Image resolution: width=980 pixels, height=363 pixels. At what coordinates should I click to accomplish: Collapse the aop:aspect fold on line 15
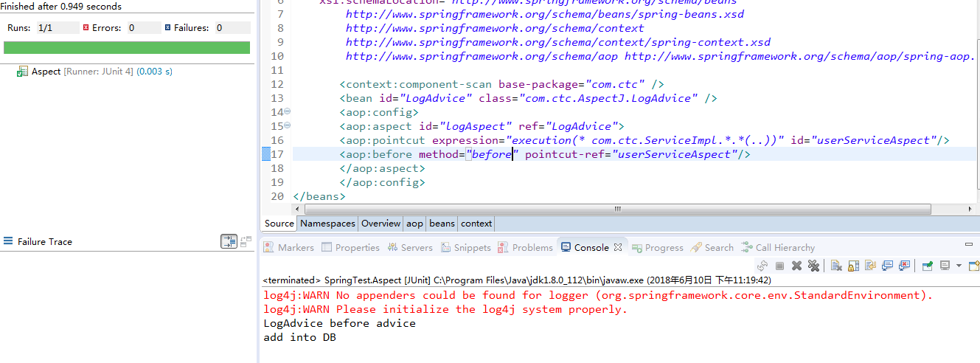point(287,126)
